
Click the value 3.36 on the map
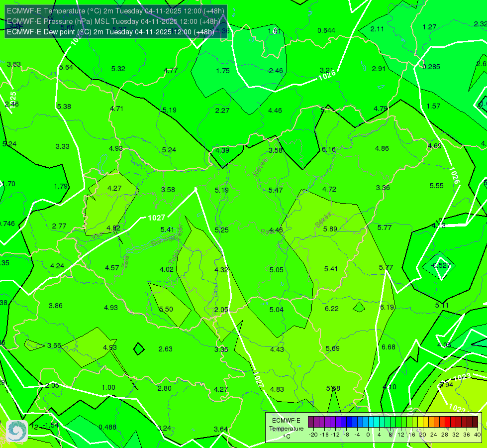(x=383, y=188)
